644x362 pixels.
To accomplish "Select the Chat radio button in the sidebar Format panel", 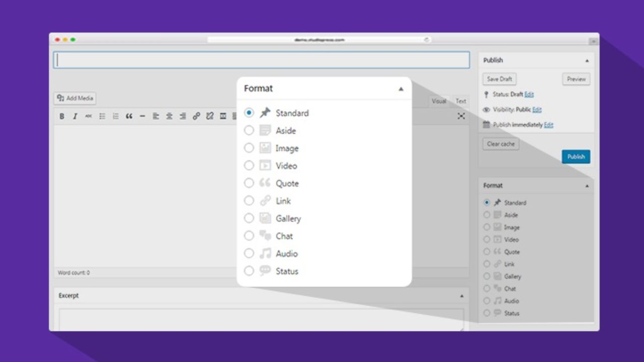I will (487, 289).
